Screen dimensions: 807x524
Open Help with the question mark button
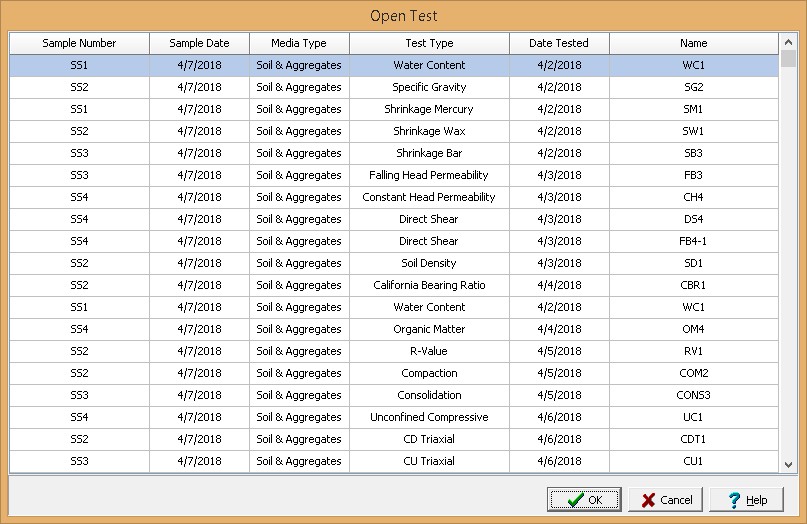(x=747, y=500)
